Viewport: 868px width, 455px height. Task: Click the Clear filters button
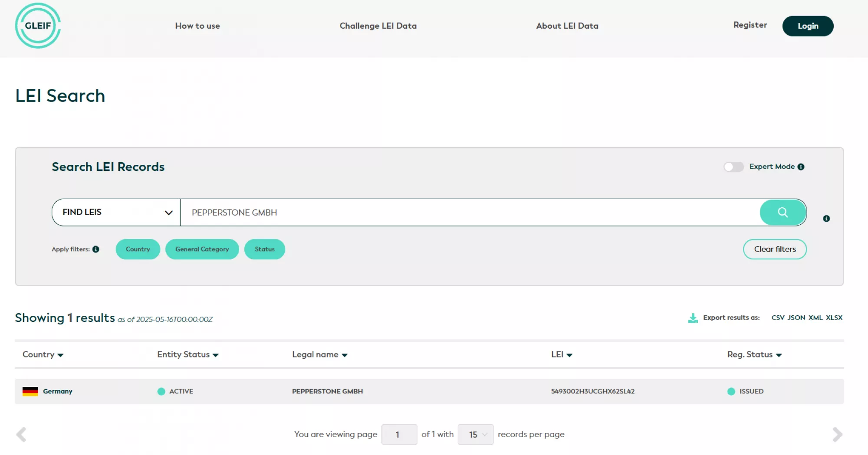[774, 249]
